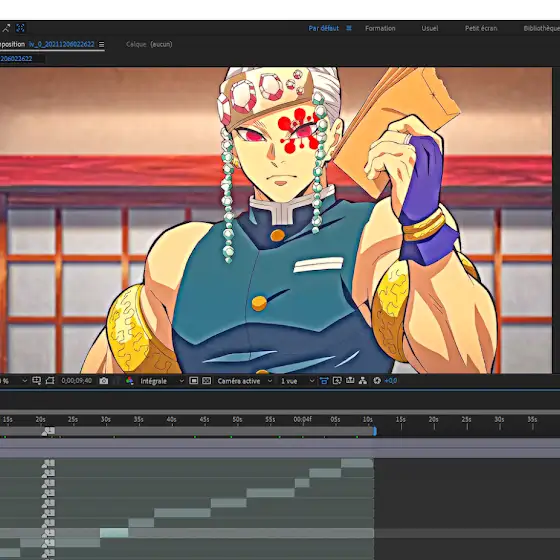Click the 0;00;09;40 timecode
560x560 pixels.
click(x=76, y=381)
